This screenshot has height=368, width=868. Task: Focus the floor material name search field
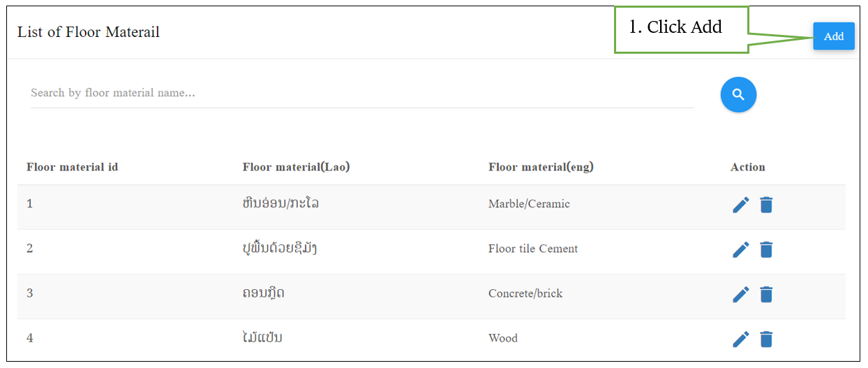[362, 93]
